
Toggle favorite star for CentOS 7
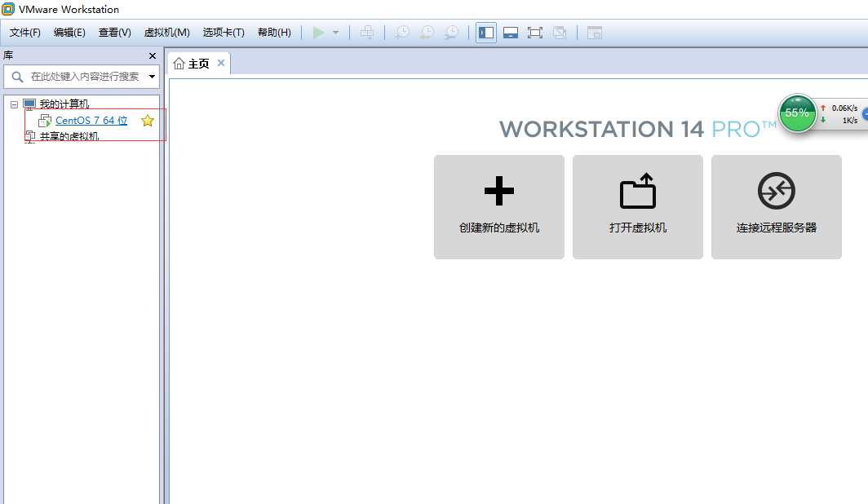(148, 121)
